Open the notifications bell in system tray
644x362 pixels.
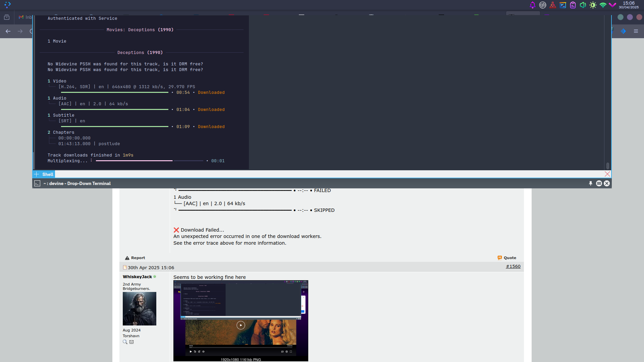click(532, 5)
